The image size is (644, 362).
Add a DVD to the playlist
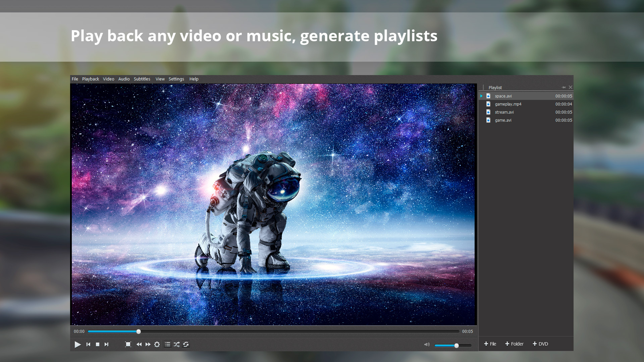click(x=540, y=344)
